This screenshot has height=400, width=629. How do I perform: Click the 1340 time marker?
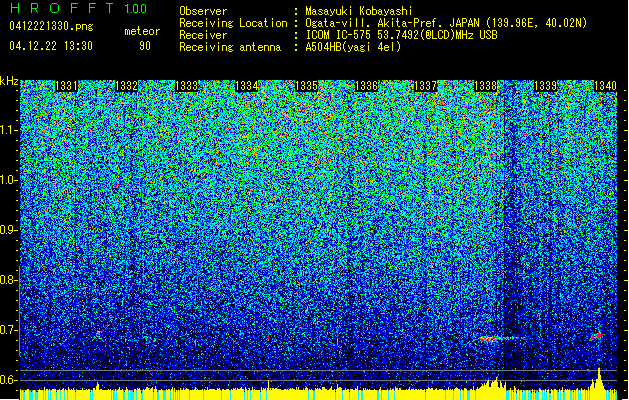click(x=605, y=86)
